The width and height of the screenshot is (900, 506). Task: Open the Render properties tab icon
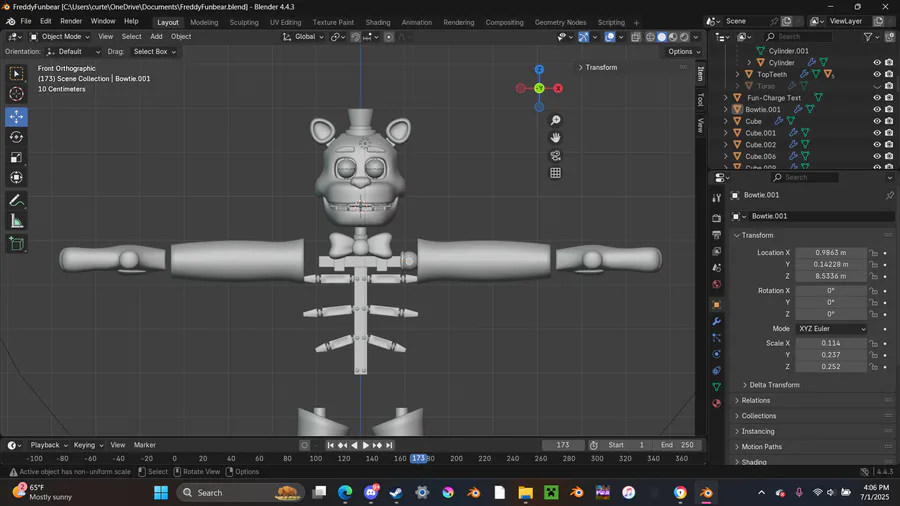tap(716, 218)
